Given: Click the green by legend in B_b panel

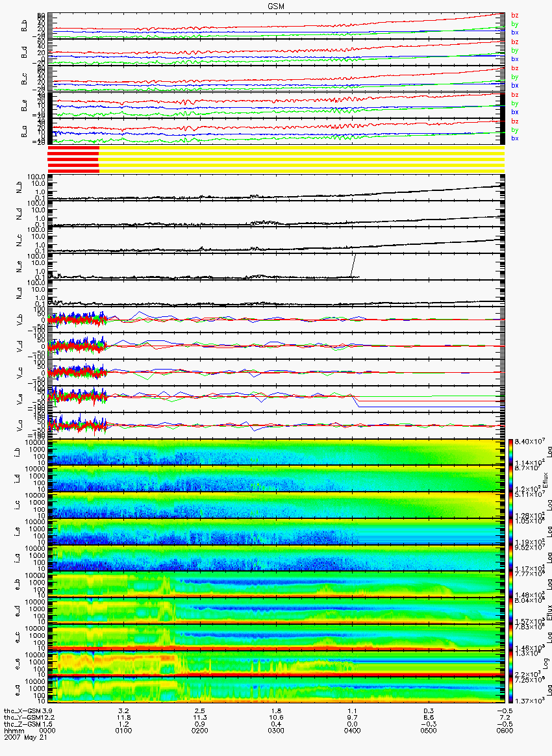Looking at the screenshot, I should (x=515, y=24).
